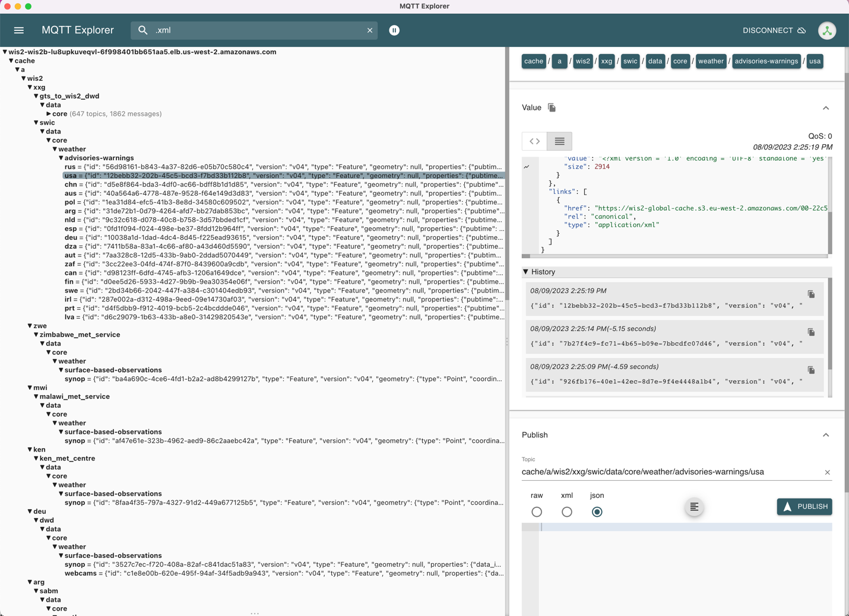The height and width of the screenshot is (616, 849).
Task: Select the lva topic row
Action: [284, 317]
